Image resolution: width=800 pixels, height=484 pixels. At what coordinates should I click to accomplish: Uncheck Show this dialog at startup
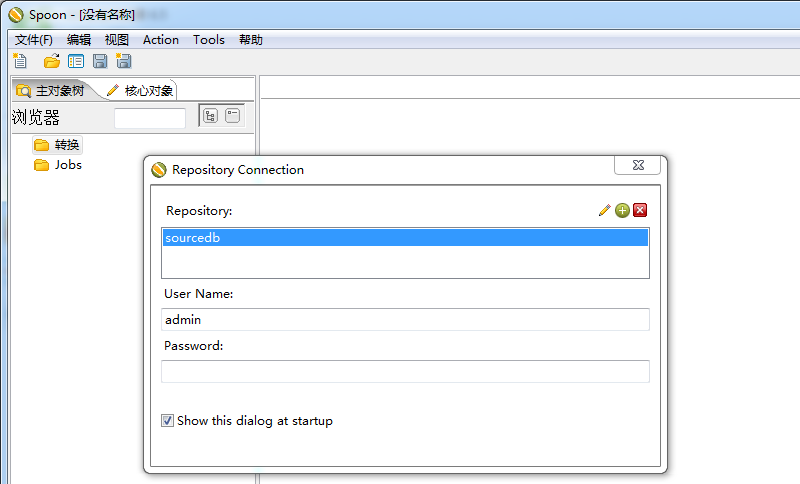[167, 421]
